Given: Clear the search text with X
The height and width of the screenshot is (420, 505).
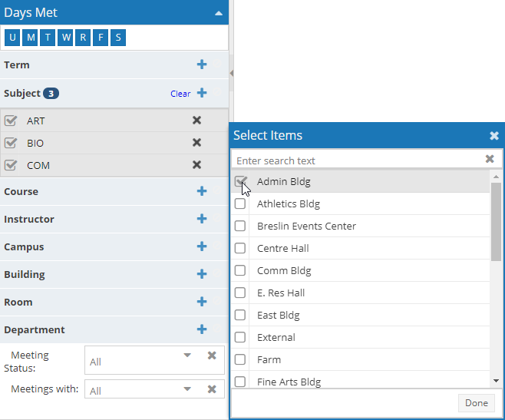Looking at the screenshot, I should click(x=490, y=159).
